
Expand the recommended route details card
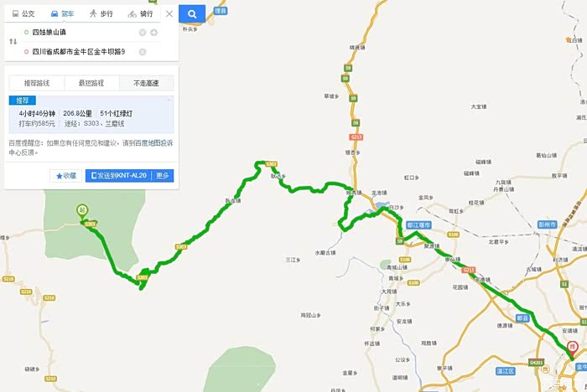coord(91,115)
